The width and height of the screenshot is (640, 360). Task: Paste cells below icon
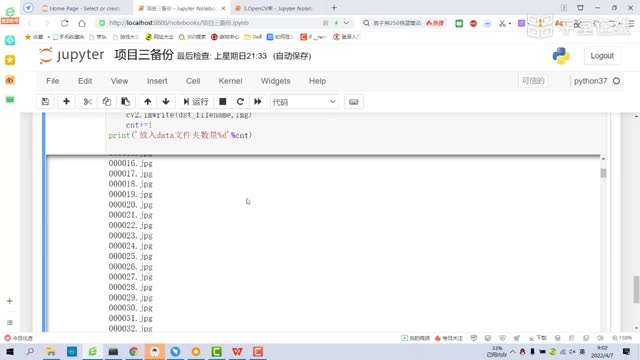coord(125,102)
